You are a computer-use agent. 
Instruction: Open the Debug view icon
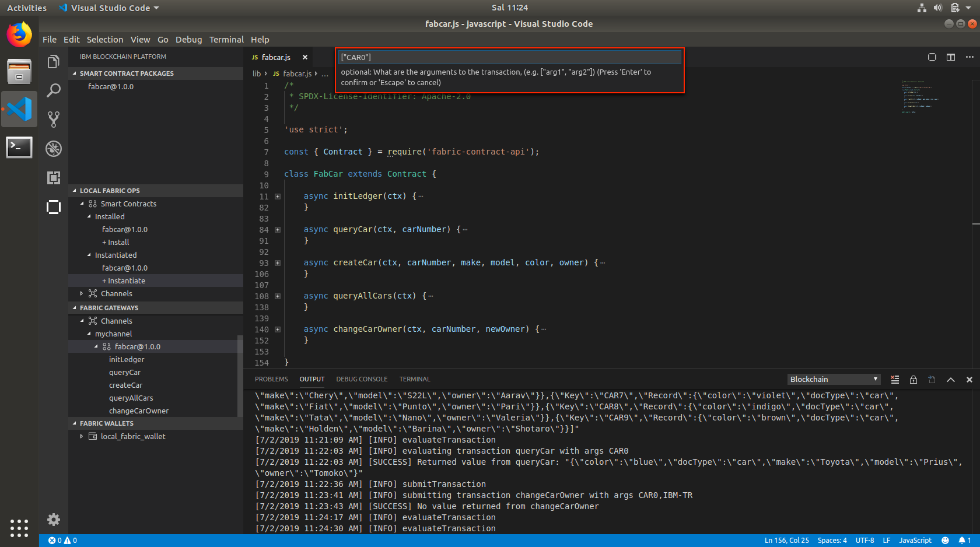[54, 149]
